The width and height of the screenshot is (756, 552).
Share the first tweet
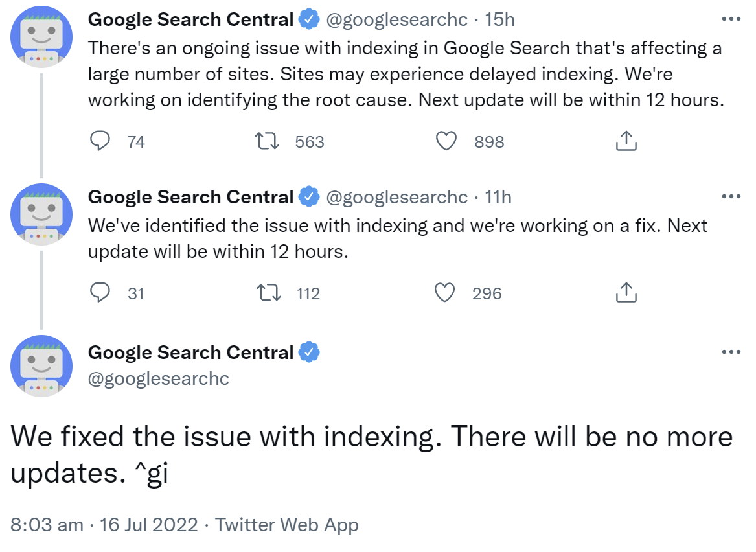[x=625, y=141]
